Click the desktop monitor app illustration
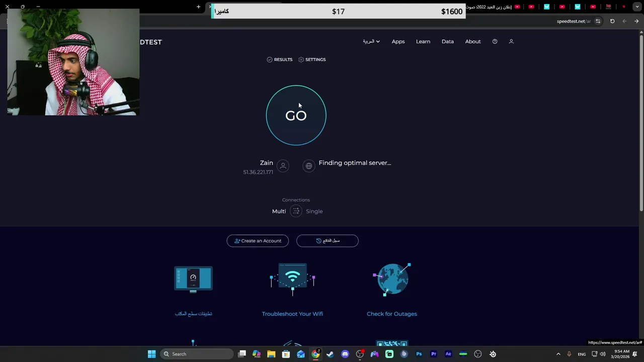The width and height of the screenshot is (644, 362). [193, 279]
